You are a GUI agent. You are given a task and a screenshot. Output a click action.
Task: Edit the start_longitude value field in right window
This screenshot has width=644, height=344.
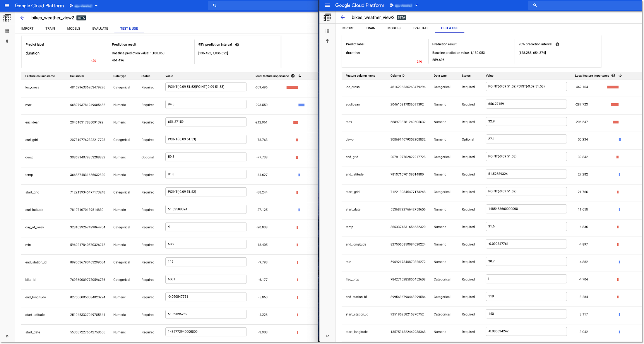(526, 331)
